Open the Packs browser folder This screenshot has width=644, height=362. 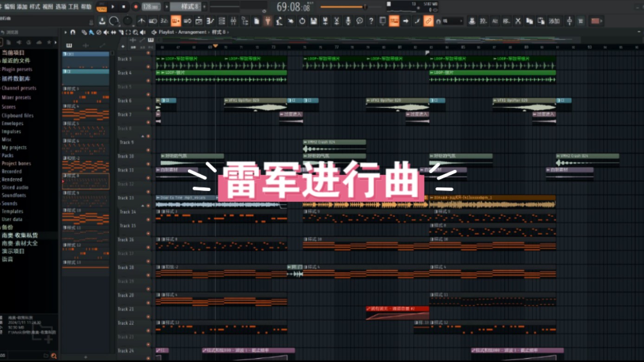[7, 156]
